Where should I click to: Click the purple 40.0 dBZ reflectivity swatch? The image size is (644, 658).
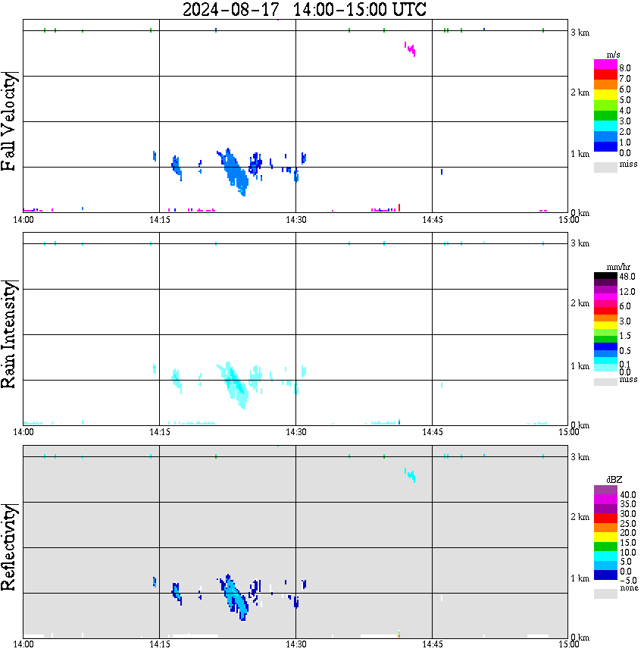point(605,490)
